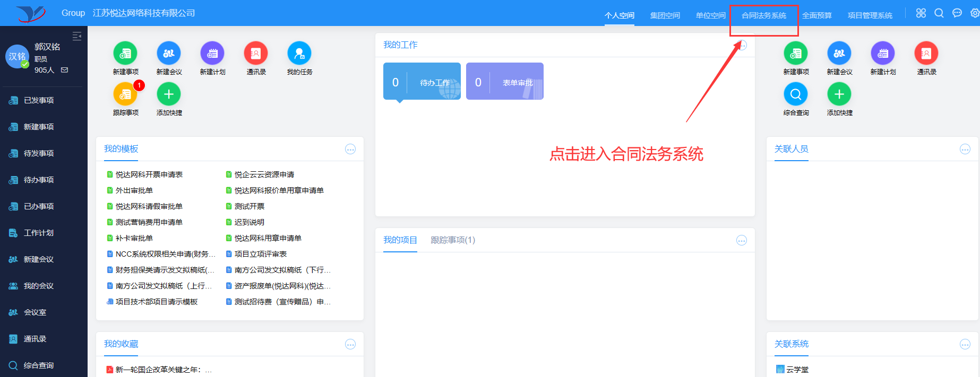The height and width of the screenshot is (377, 980).
Task: Open 悦达网科开票申请表 template link
Action: click(149, 174)
